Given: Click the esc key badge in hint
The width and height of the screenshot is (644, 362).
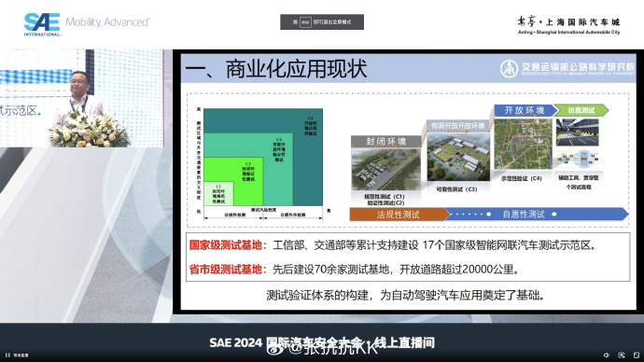Looking at the screenshot, I should click(305, 22).
